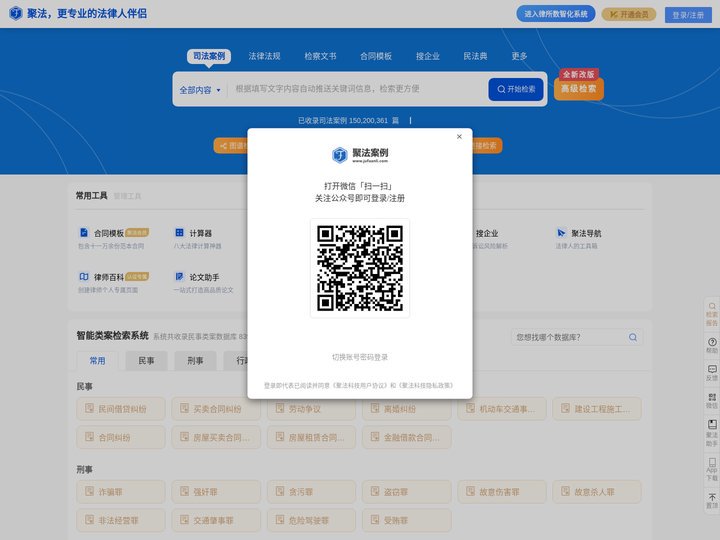
Task: Focus the 您想找哪个数据库 input
Action: coord(568,337)
